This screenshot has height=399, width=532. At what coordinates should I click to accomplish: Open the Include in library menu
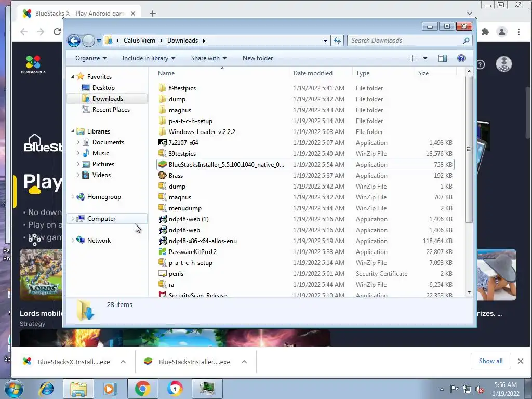(149, 58)
